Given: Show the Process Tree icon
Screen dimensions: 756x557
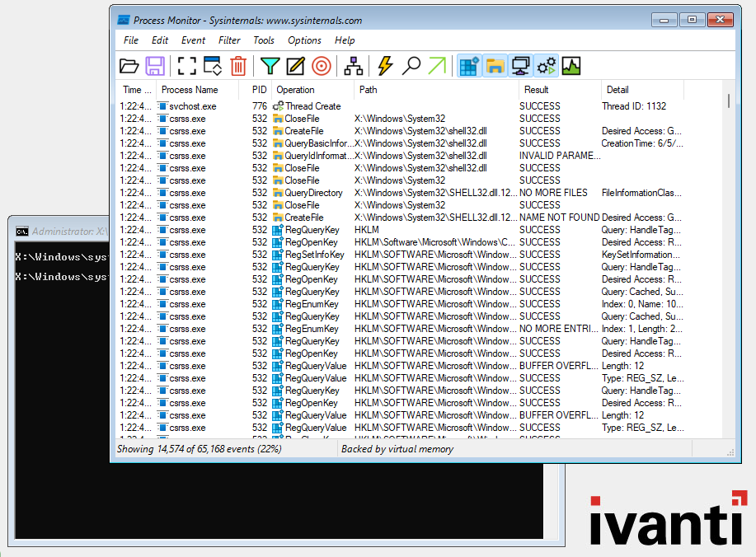Looking at the screenshot, I should click(354, 66).
